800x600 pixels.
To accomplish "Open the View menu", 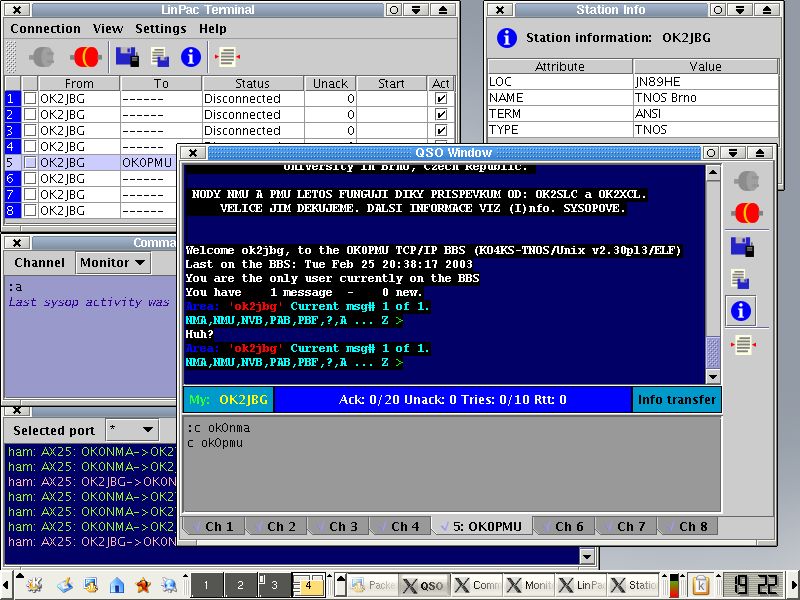I will (108, 29).
